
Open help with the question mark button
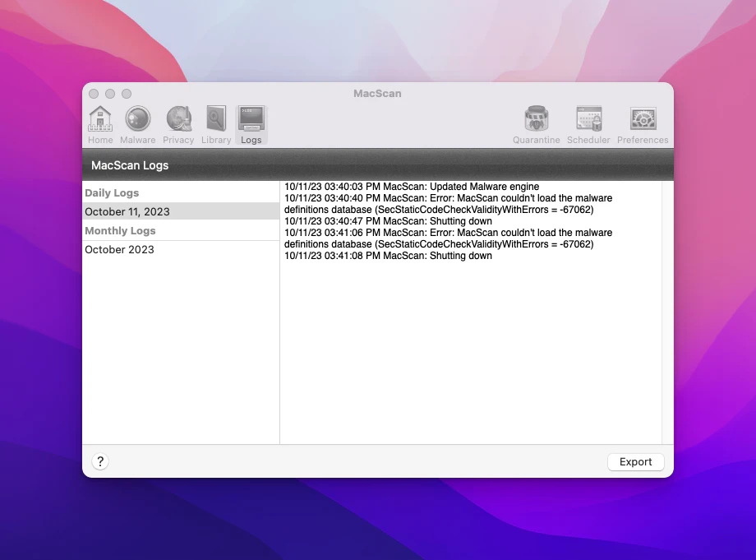click(100, 461)
